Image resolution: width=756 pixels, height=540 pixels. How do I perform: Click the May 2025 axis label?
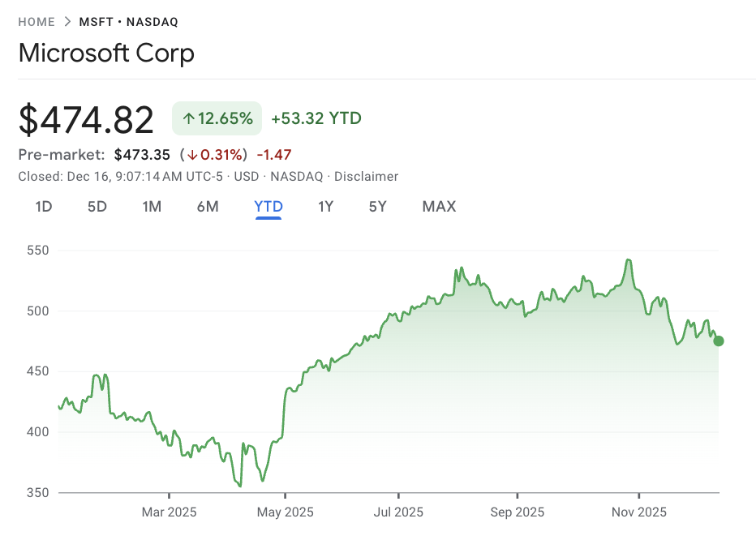point(285,512)
